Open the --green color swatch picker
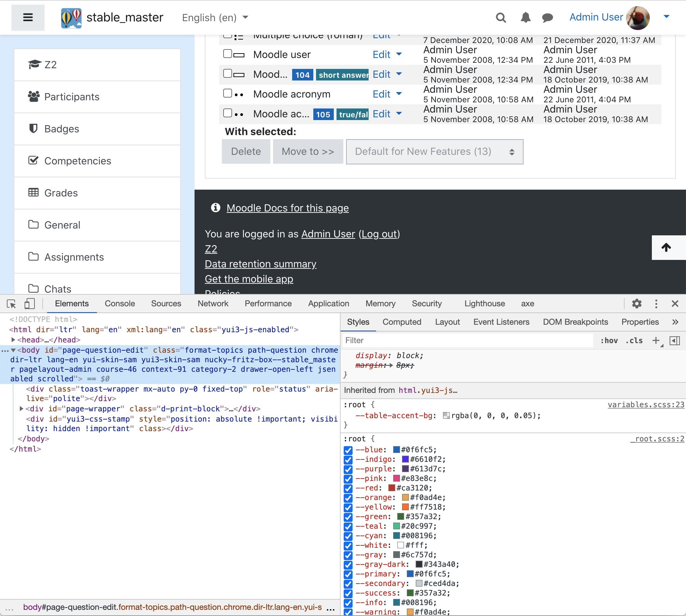Image resolution: width=686 pixels, height=616 pixels. pyautogui.click(x=401, y=516)
